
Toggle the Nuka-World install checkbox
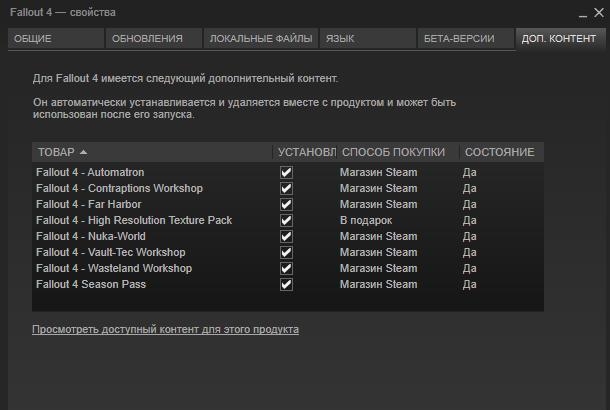tap(286, 237)
